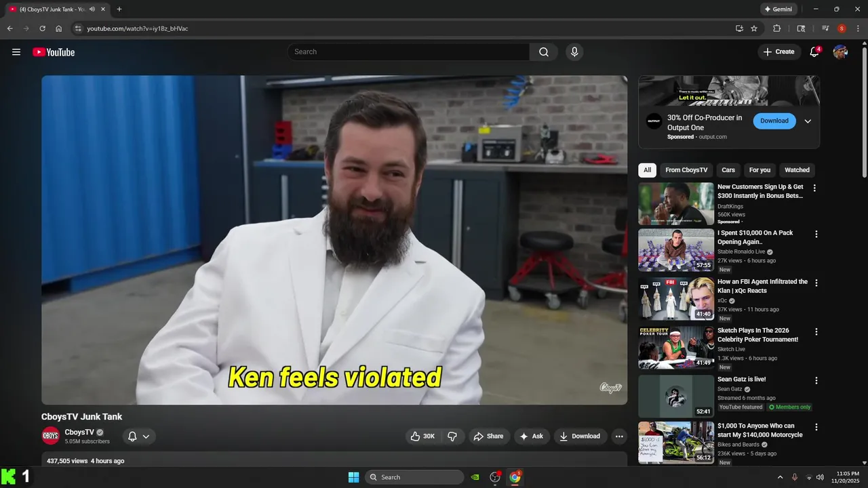Focus the YouTube search input field
The height and width of the screenshot is (488, 868).
(408, 52)
